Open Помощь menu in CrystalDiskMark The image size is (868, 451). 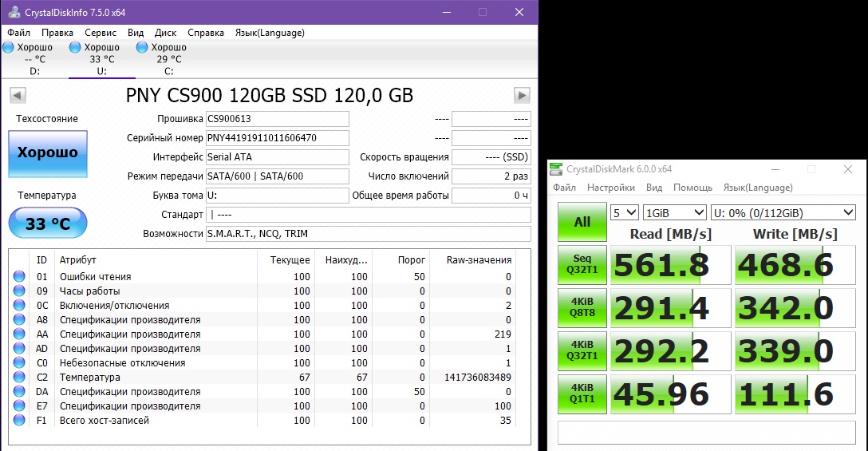[692, 188]
